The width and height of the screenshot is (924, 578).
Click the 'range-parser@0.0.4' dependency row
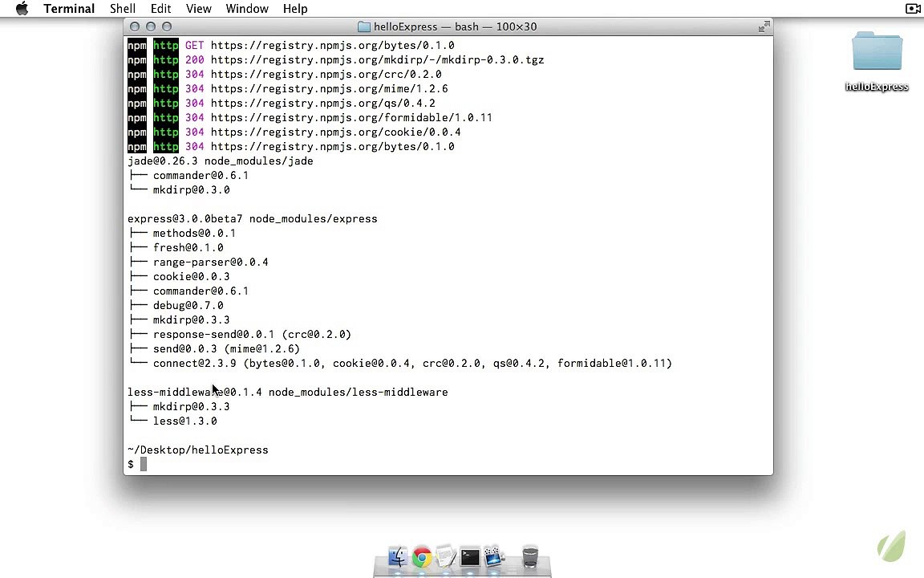click(x=210, y=263)
